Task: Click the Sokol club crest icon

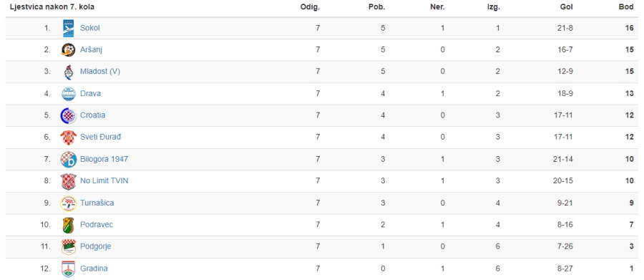Action: click(x=69, y=29)
